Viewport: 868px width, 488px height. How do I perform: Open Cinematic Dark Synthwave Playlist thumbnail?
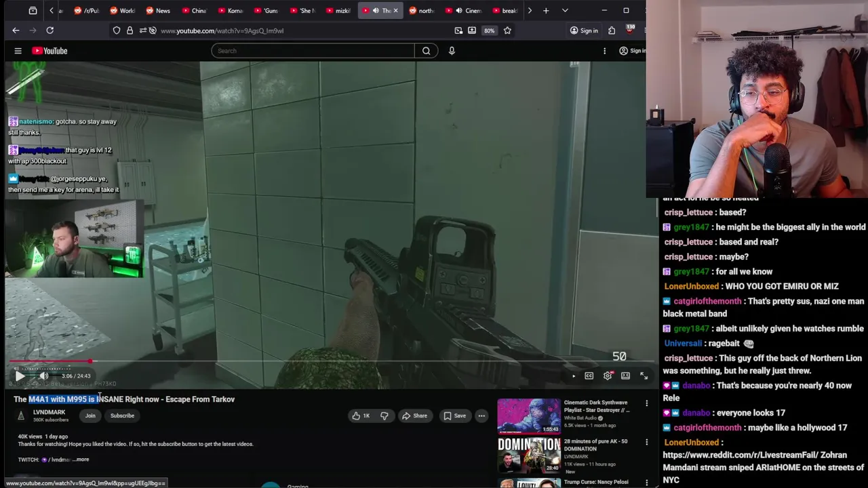[x=529, y=415]
